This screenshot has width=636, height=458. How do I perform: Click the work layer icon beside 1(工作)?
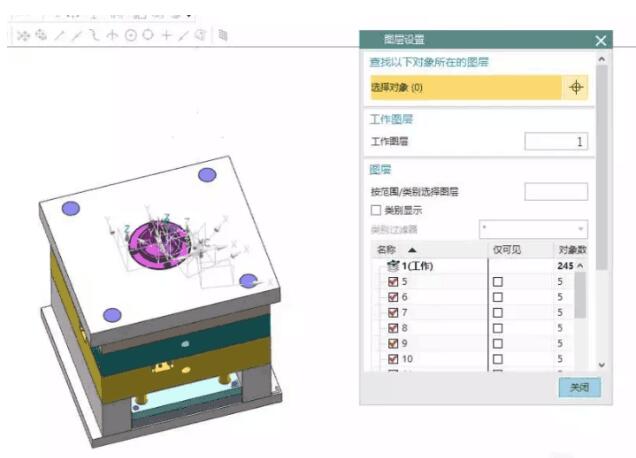pos(392,266)
